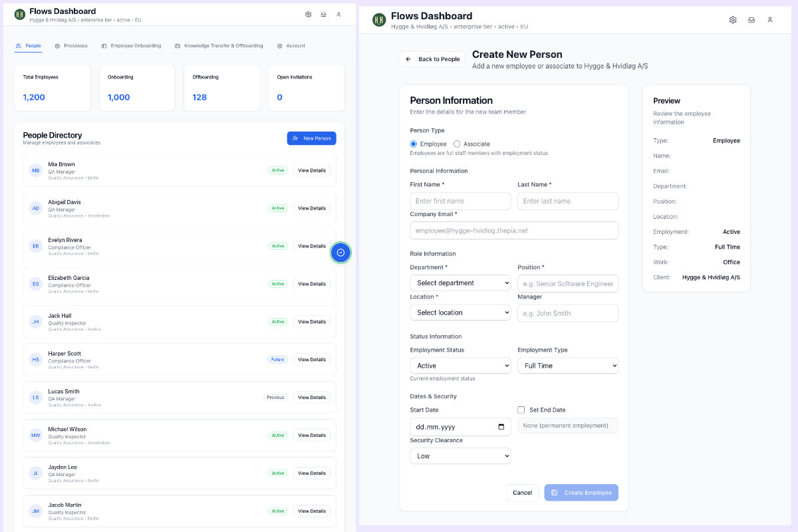Go to the Processes tab
The image size is (798, 532).
(x=71, y=46)
